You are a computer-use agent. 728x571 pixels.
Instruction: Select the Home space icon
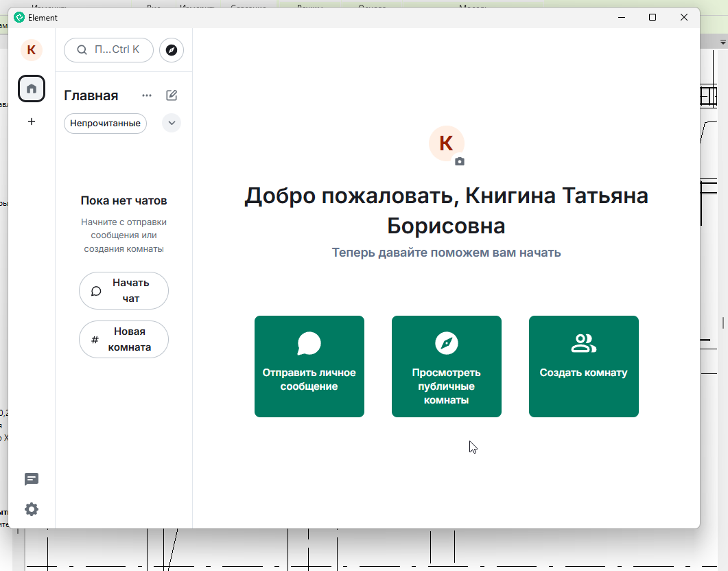32,89
